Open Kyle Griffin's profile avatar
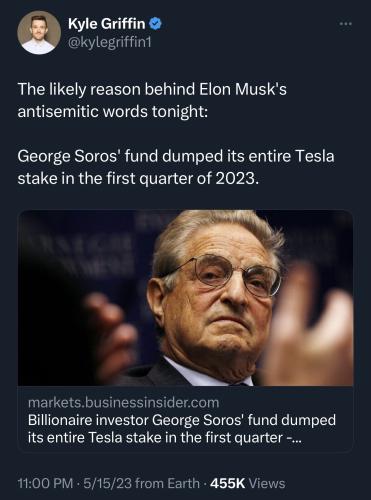The height and width of the screenshot is (500, 371). [39, 33]
